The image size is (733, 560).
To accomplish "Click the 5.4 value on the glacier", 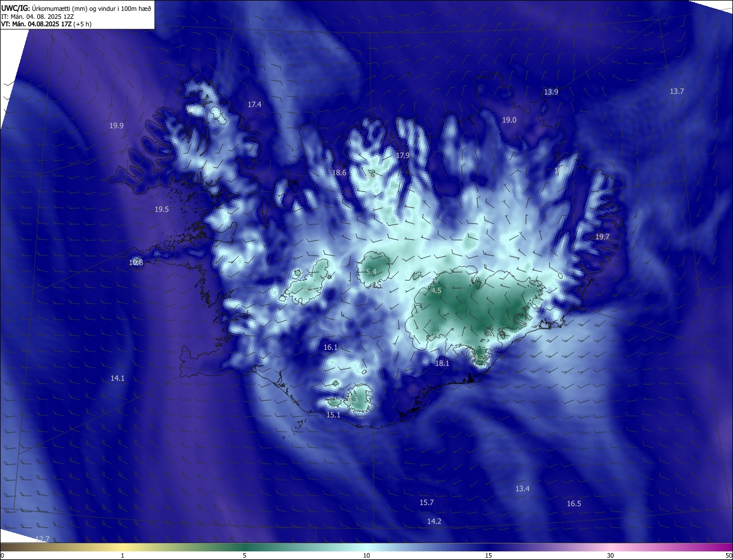I will tap(371, 272).
